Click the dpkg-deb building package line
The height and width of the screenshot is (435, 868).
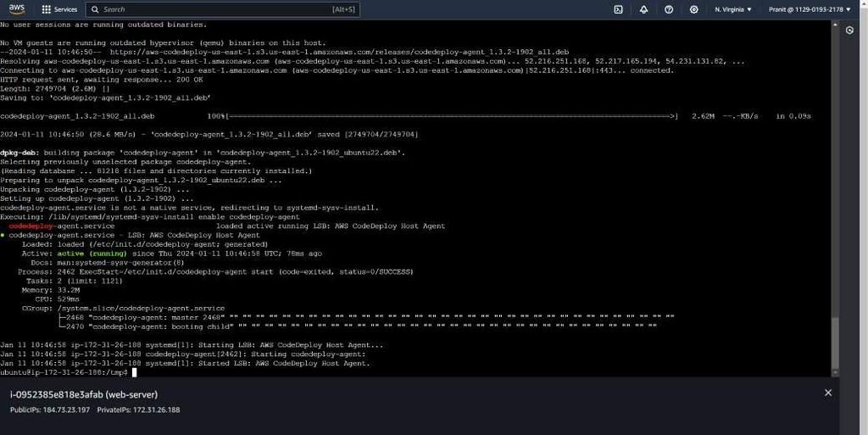[203, 153]
